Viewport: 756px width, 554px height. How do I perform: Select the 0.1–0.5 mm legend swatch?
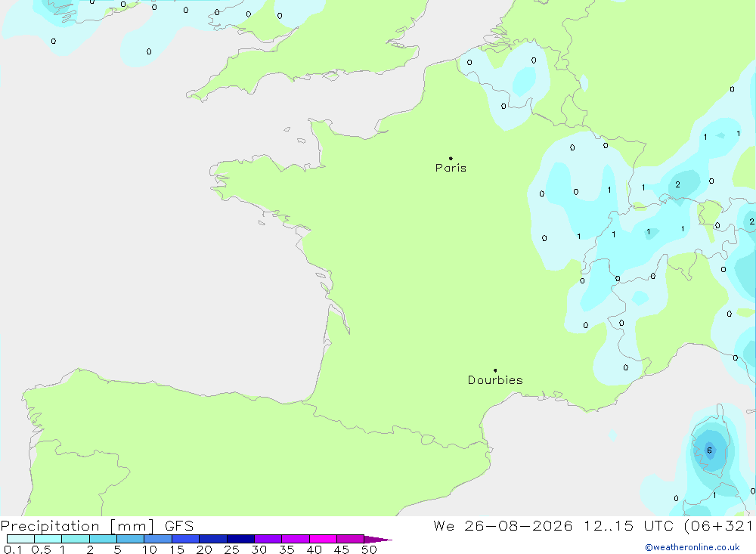(20, 539)
